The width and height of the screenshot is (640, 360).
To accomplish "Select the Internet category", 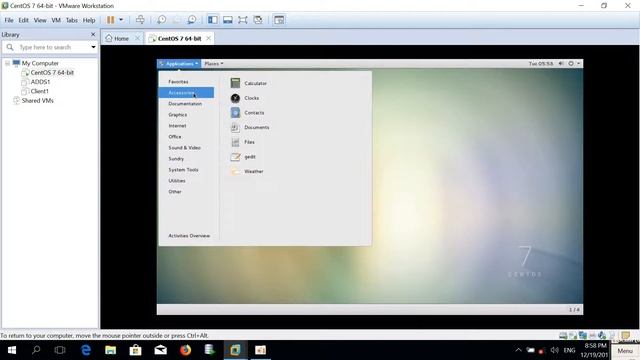I will click(x=177, y=126).
